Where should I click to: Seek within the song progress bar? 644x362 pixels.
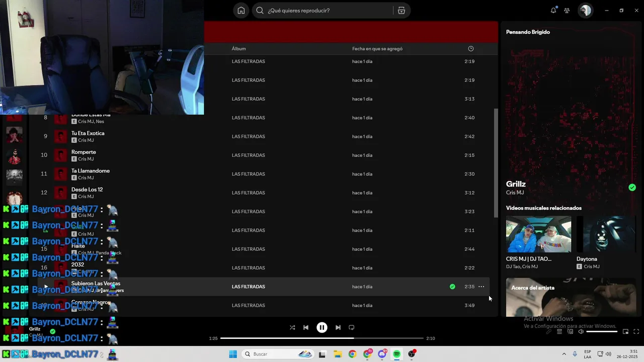(322, 338)
